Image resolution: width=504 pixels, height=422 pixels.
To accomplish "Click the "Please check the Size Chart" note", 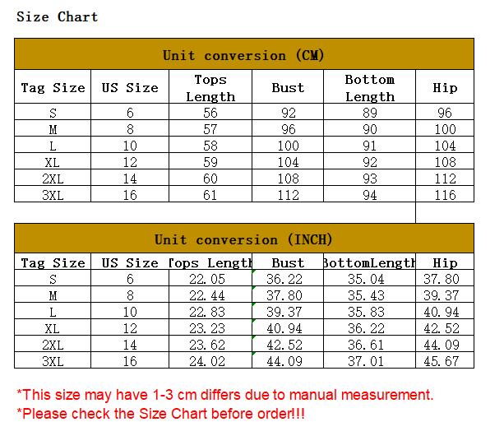I will pos(160,413).
